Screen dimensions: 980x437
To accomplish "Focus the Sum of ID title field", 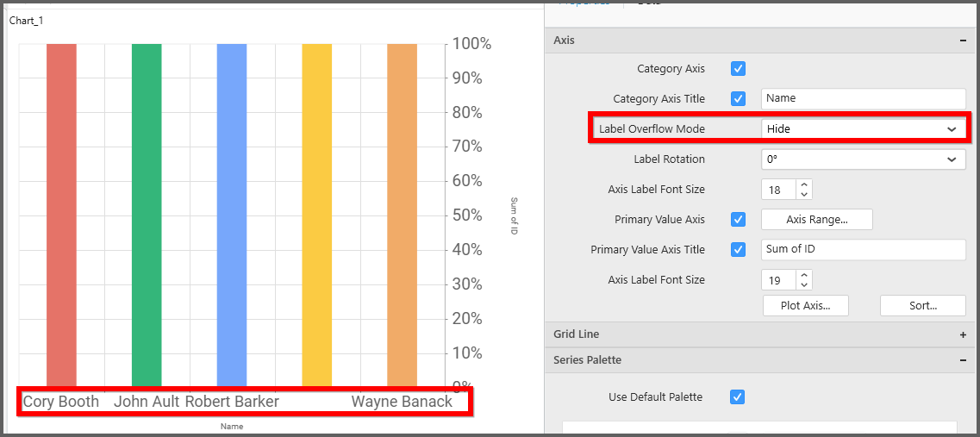I will tap(863, 250).
